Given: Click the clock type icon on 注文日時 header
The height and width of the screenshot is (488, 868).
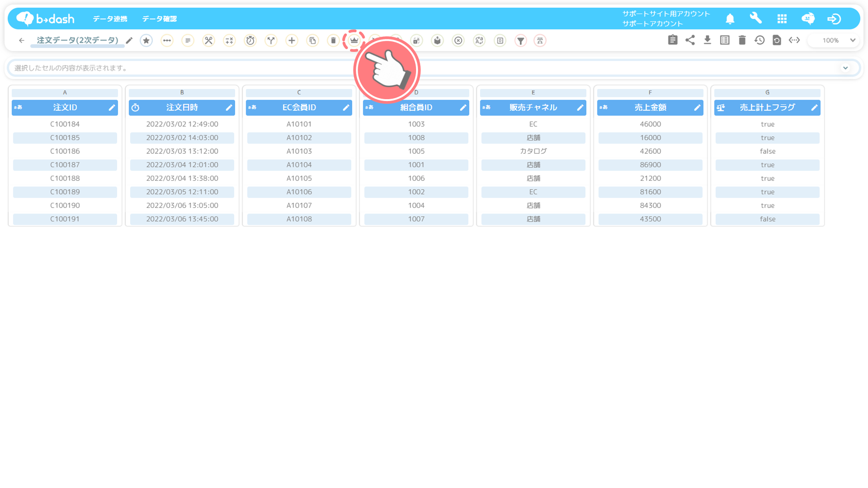Looking at the screenshot, I should click(x=135, y=107).
